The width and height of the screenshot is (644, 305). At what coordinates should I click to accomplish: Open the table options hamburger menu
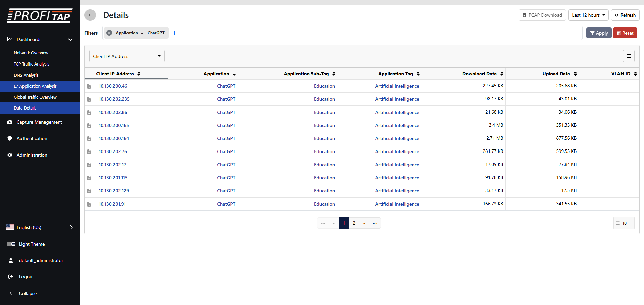coord(629,56)
